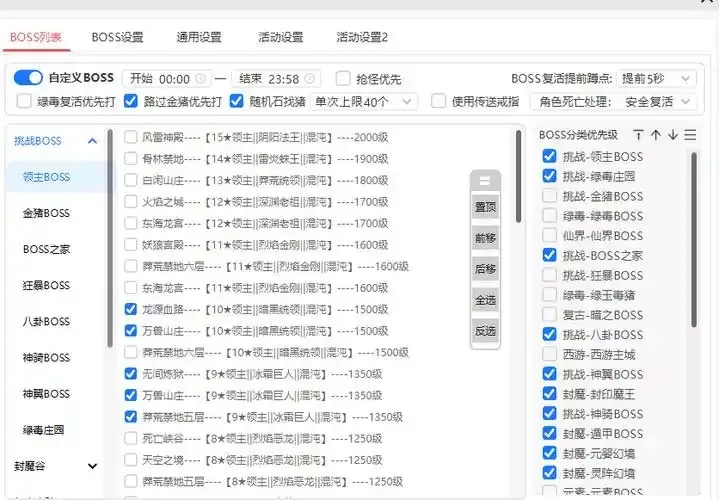Enable 绿毒复活优先打 checkbox
719x500 pixels.
pyautogui.click(x=24, y=101)
